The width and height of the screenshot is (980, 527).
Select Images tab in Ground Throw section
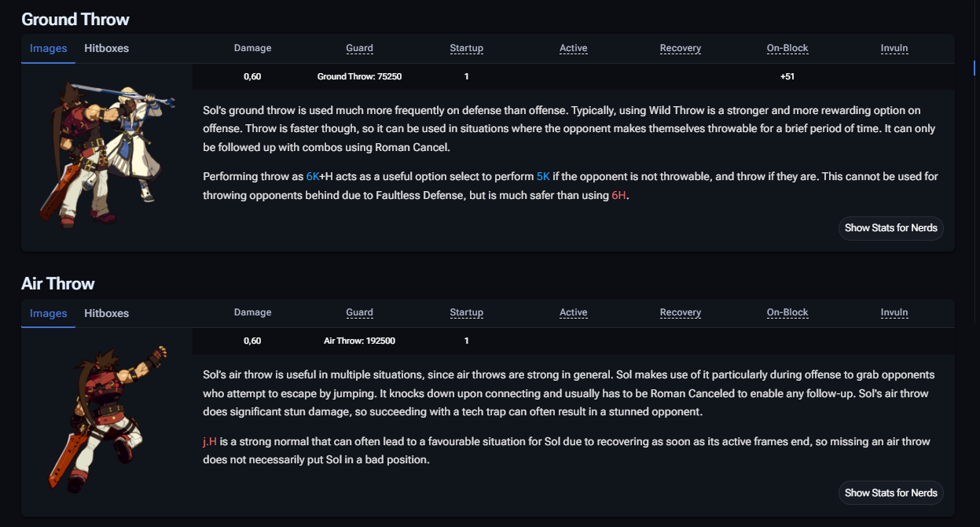48,48
